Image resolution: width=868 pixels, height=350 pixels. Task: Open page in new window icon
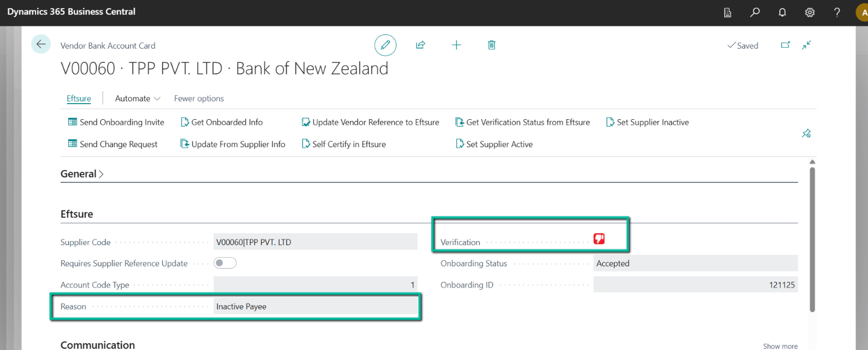785,45
